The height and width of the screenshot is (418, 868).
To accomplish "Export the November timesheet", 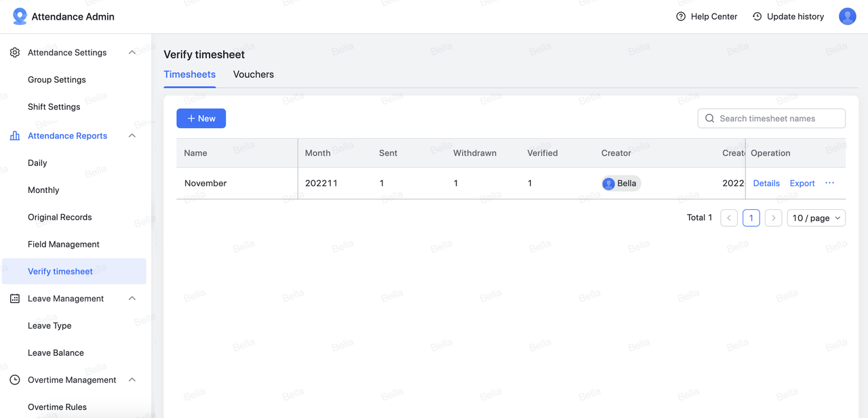I will pyautogui.click(x=802, y=183).
